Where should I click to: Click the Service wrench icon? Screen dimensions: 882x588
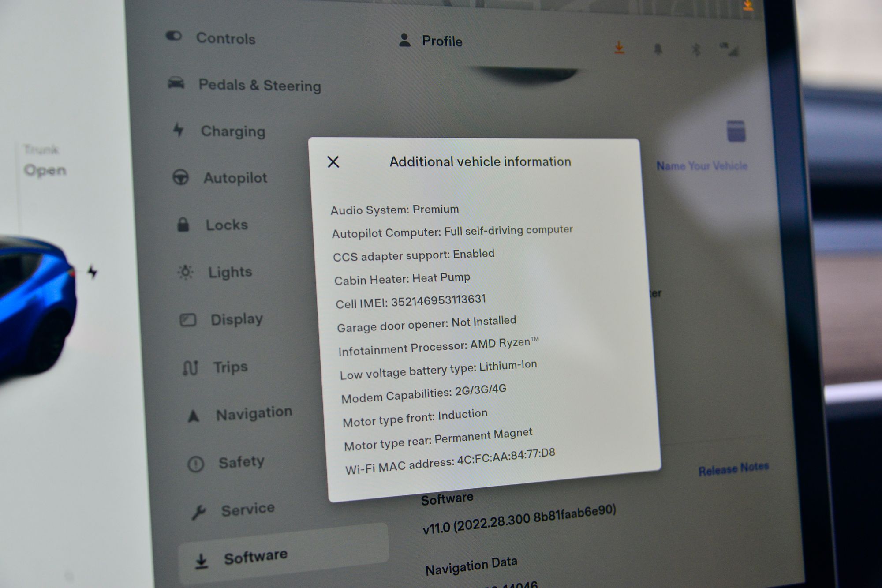point(198,512)
